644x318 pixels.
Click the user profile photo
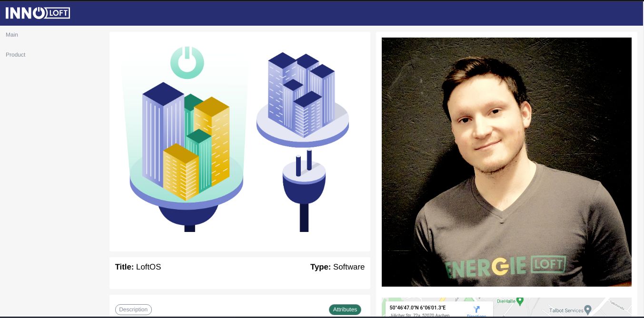point(506,162)
